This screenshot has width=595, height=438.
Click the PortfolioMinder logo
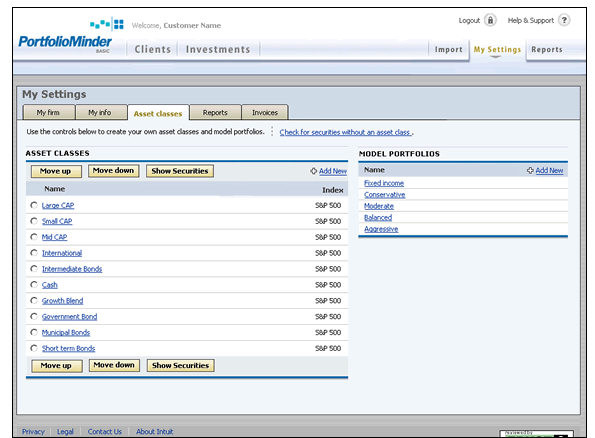tap(65, 43)
